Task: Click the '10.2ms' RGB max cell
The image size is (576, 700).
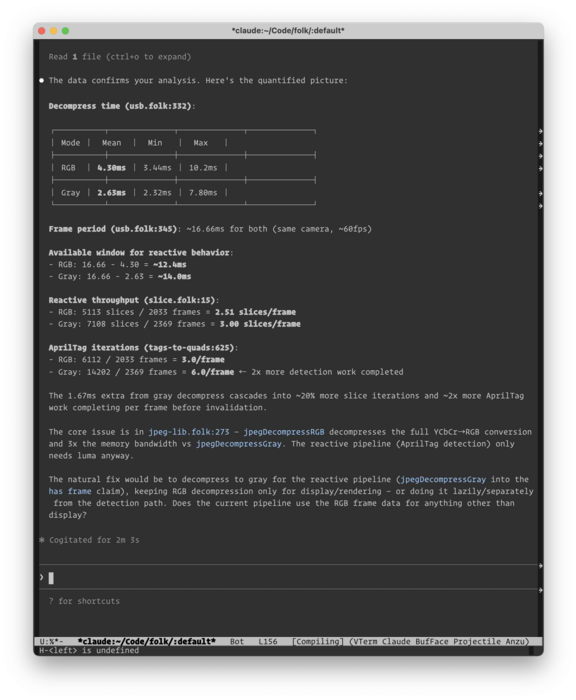Action: pos(203,168)
